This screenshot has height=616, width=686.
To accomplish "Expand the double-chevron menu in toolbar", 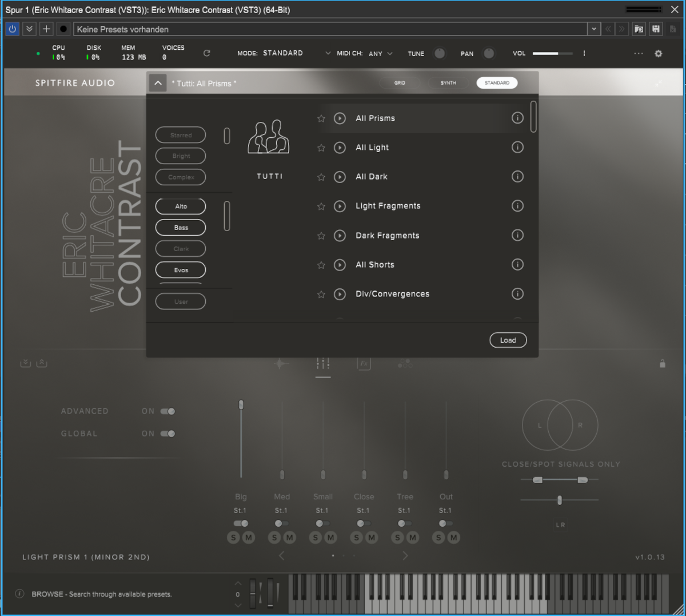I will click(x=29, y=29).
